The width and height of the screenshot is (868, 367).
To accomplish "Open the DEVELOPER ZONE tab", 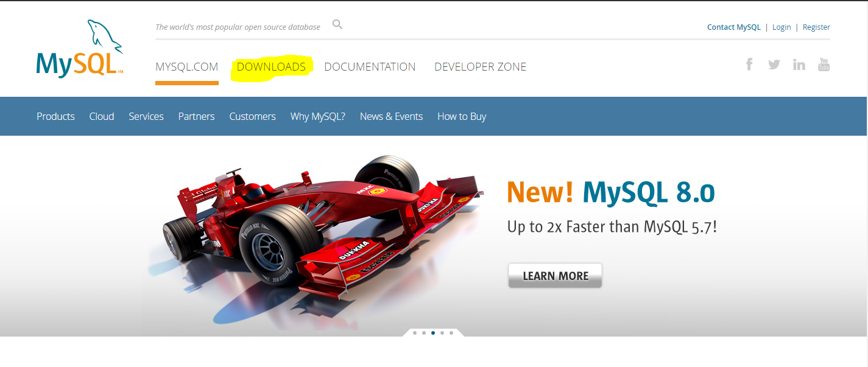I will click(x=481, y=67).
